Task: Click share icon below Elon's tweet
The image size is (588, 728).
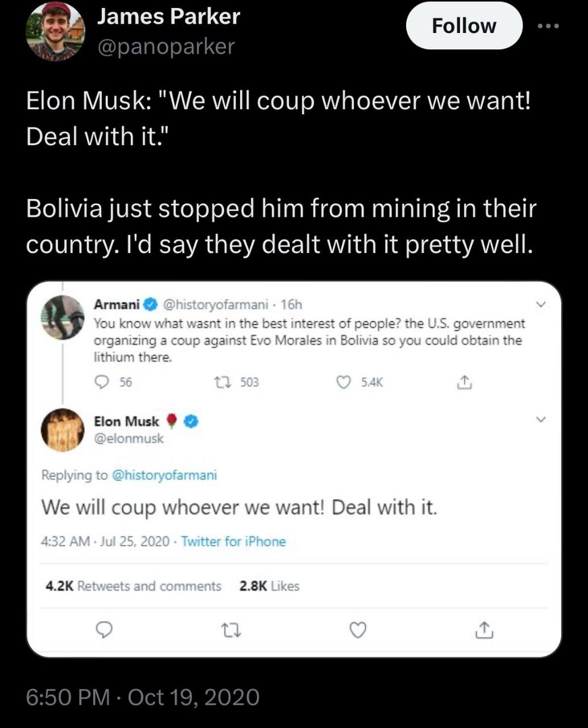Action: [483, 630]
